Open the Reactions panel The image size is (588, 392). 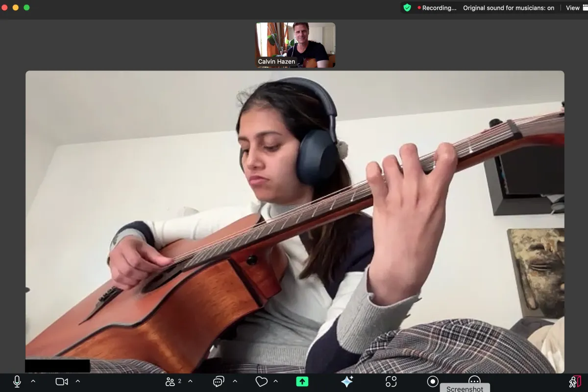pos(262,381)
